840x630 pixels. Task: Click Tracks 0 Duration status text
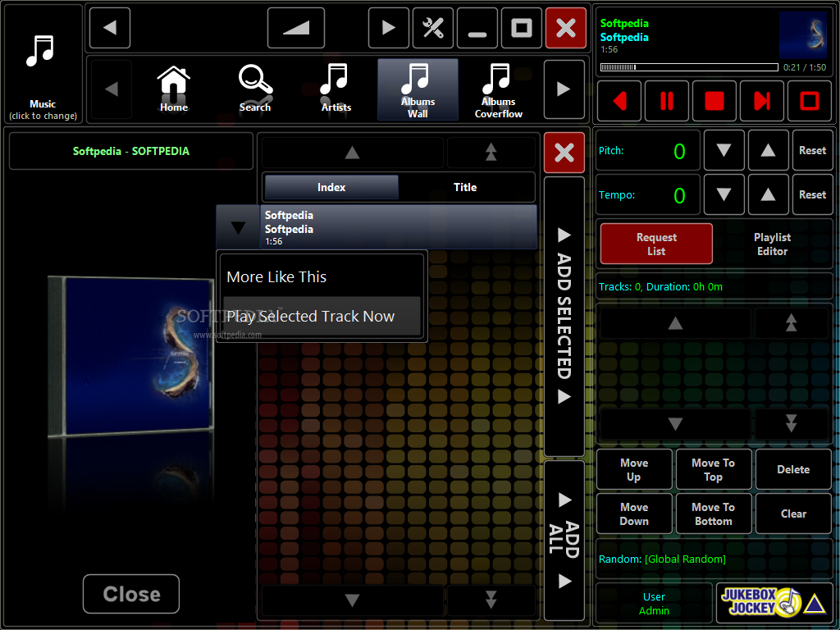660,287
